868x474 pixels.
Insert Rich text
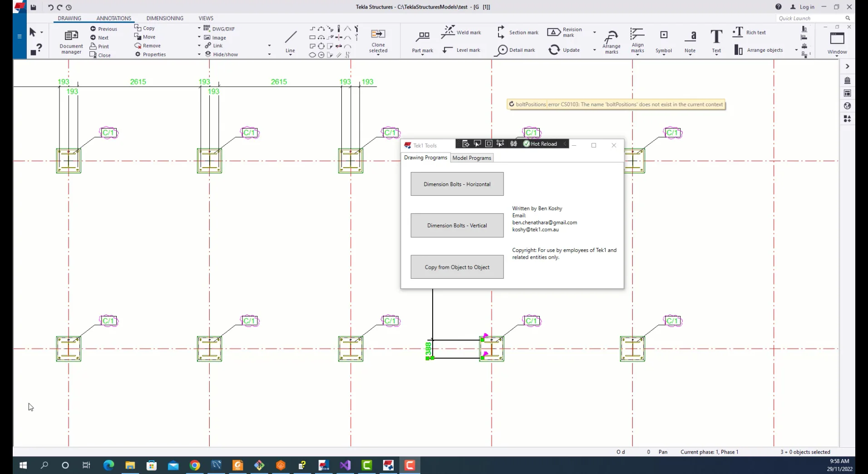click(749, 32)
